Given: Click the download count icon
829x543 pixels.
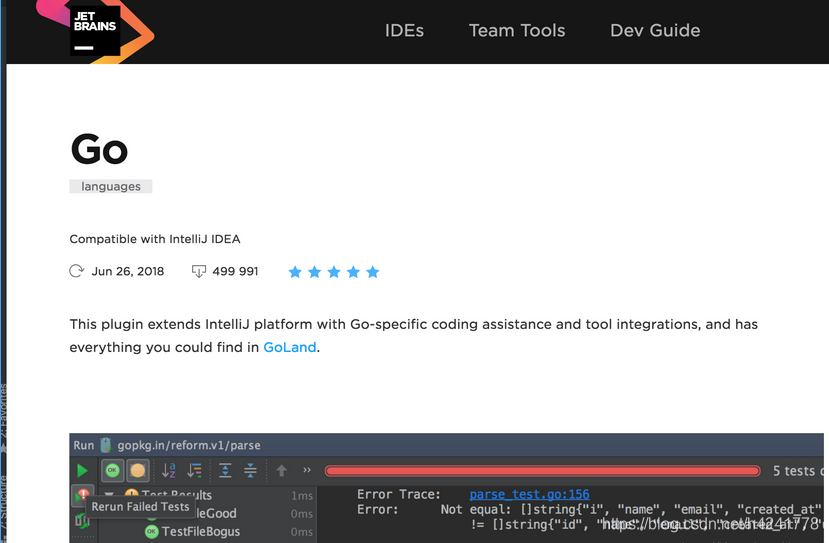Looking at the screenshot, I should [x=198, y=271].
